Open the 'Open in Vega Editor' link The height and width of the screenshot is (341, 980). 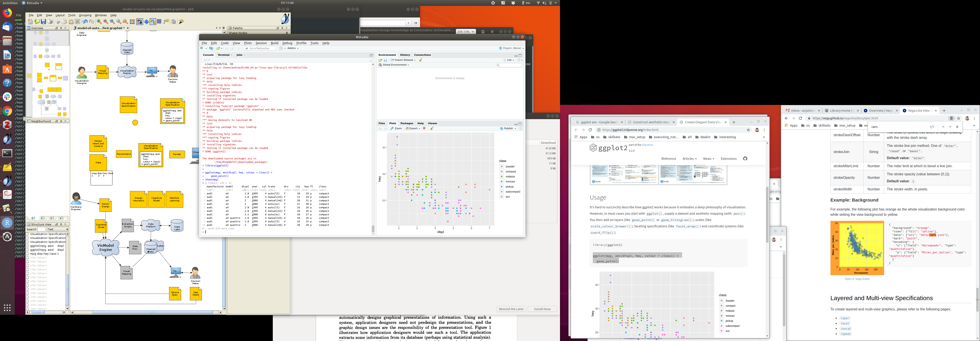[x=857, y=279]
